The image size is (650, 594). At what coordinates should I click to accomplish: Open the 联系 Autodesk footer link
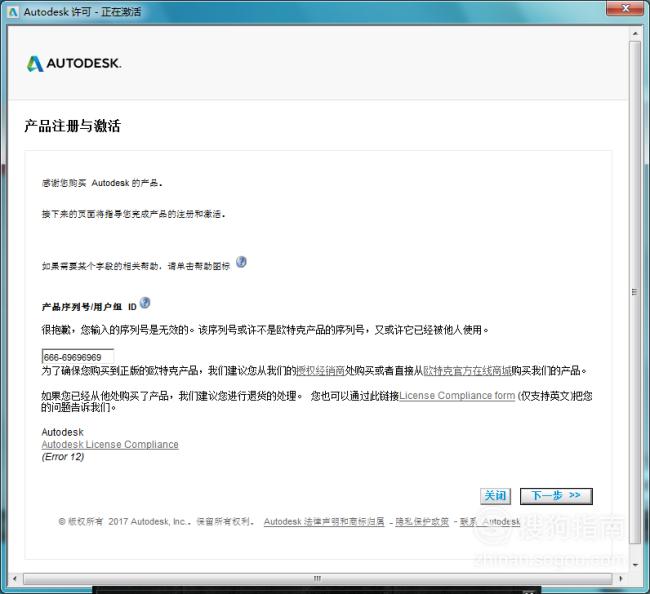(490, 521)
